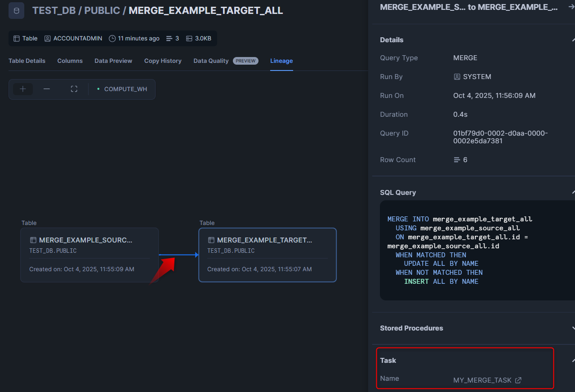
Task: Select the Lineage tab
Action: (x=281, y=61)
